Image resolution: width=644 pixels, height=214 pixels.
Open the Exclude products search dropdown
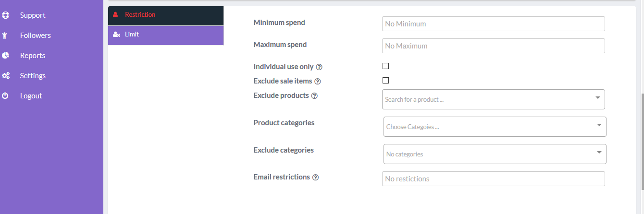493,99
